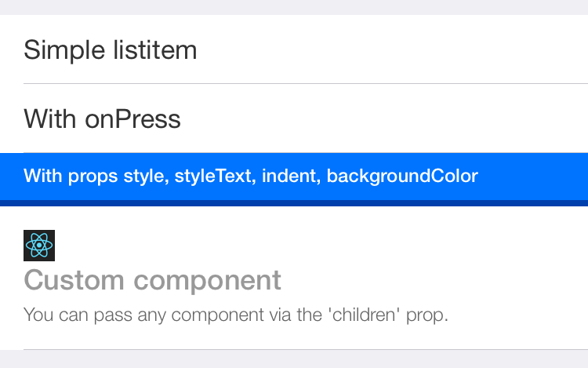Select the Simple listitem row
This screenshot has height=368, width=588.
pos(111,50)
